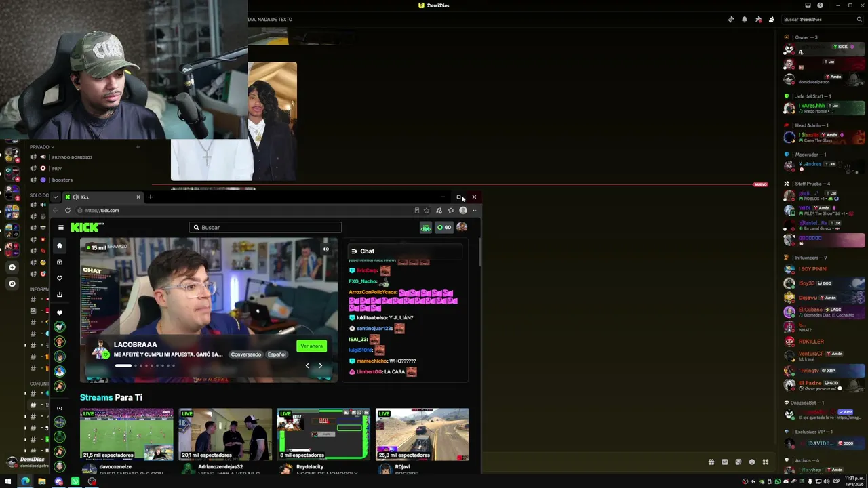Mute the featured LACOBRAAA stream preview
Image resolution: width=868 pixels, height=488 pixels.
pyautogui.click(x=325, y=249)
